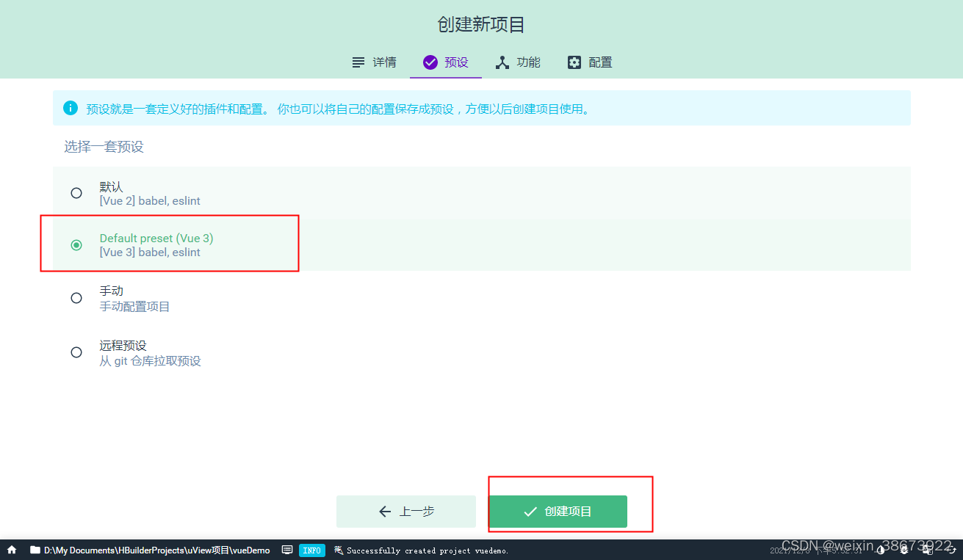Click the translate icon in status bar
Viewport: 963px width, 560px height.
pyautogui.click(x=928, y=550)
